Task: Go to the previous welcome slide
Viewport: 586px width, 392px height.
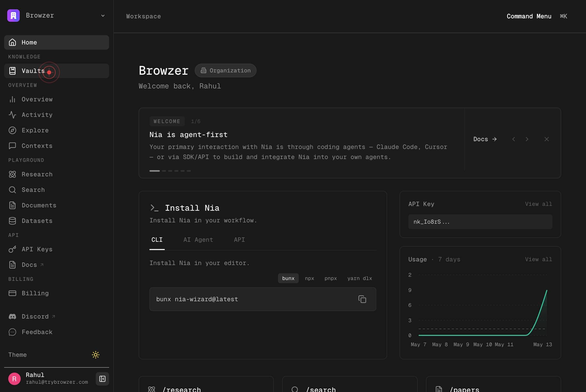Action: click(514, 139)
